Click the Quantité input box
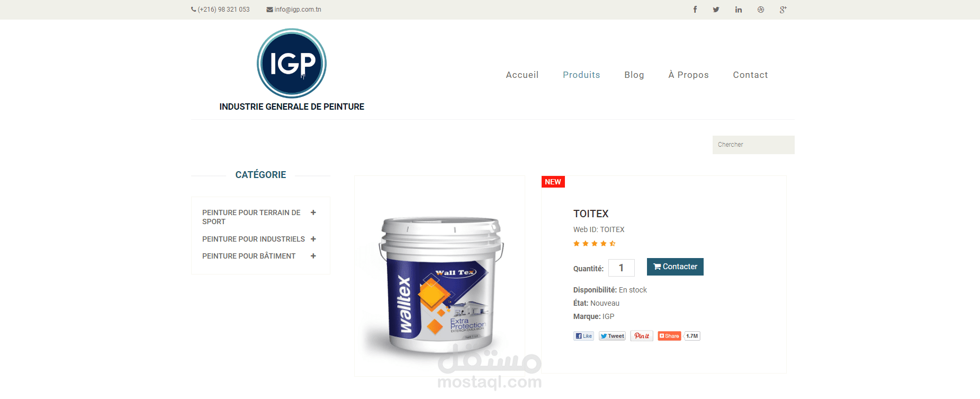The width and height of the screenshot is (980, 399). pos(622,268)
